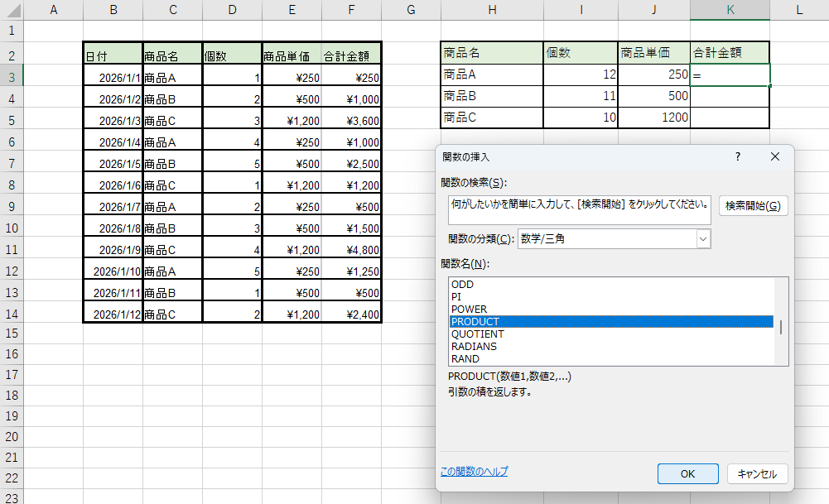Click cell K3 containing equals sign
The width and height of the screenshot is (829, 504).
point(730,75)
